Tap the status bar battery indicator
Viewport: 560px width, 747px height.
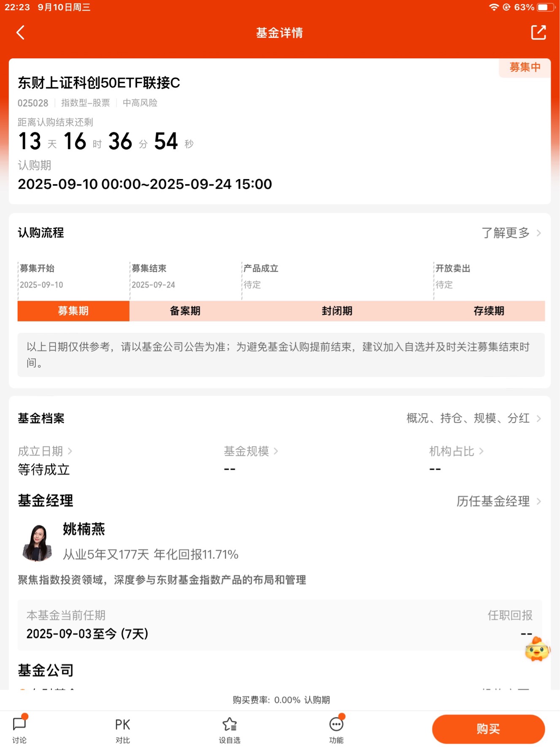[x=545, y=7]
